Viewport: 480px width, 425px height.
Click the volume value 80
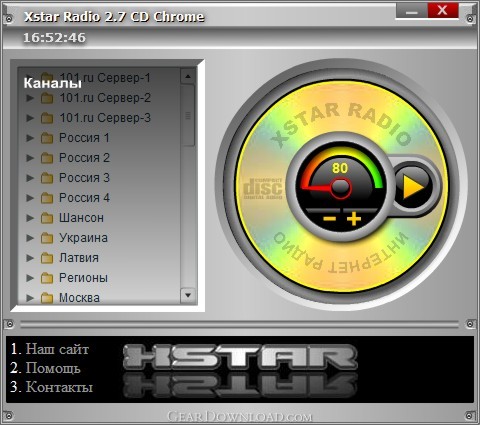[x=340, y=168]
